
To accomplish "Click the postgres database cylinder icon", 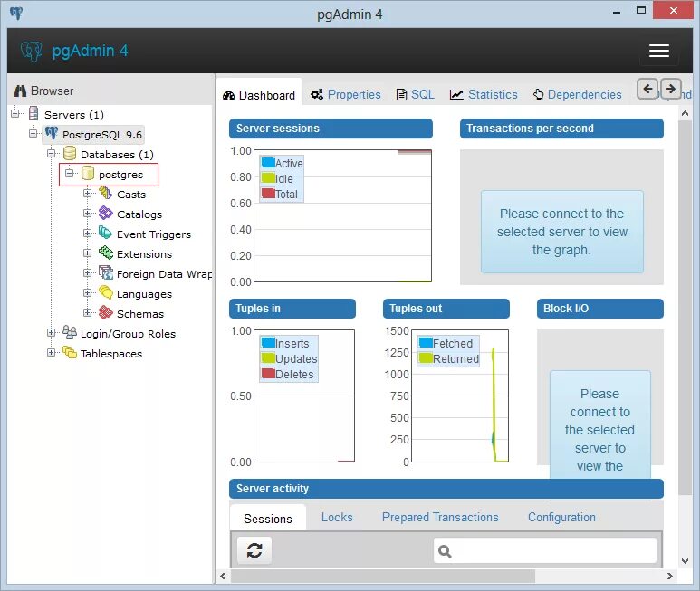I will click(x=88, y=174).
